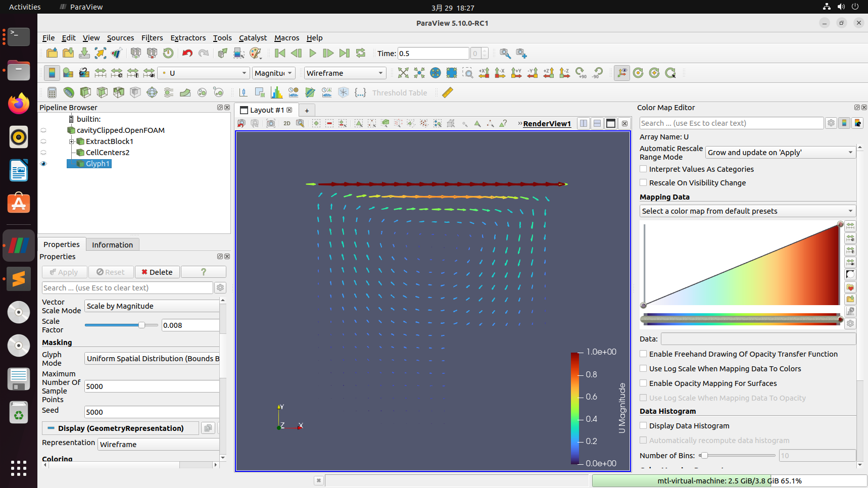Add a new layout tab
Screen dimensions: 868x488
pos(307,111)
